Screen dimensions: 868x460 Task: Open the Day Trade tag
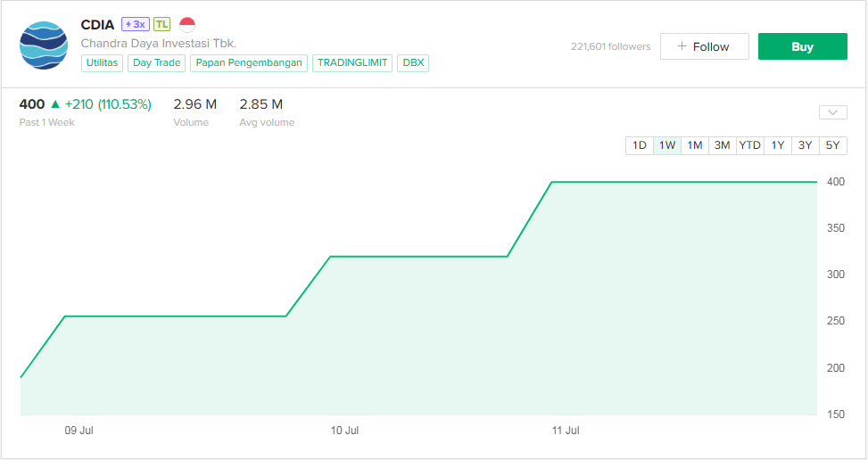coord(157,63)
